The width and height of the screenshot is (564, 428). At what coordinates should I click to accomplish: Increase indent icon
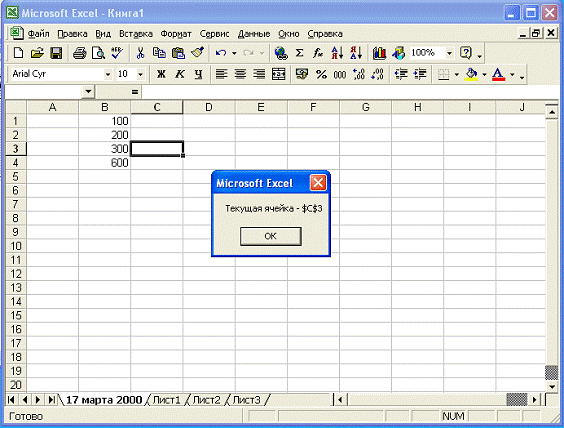420,74
